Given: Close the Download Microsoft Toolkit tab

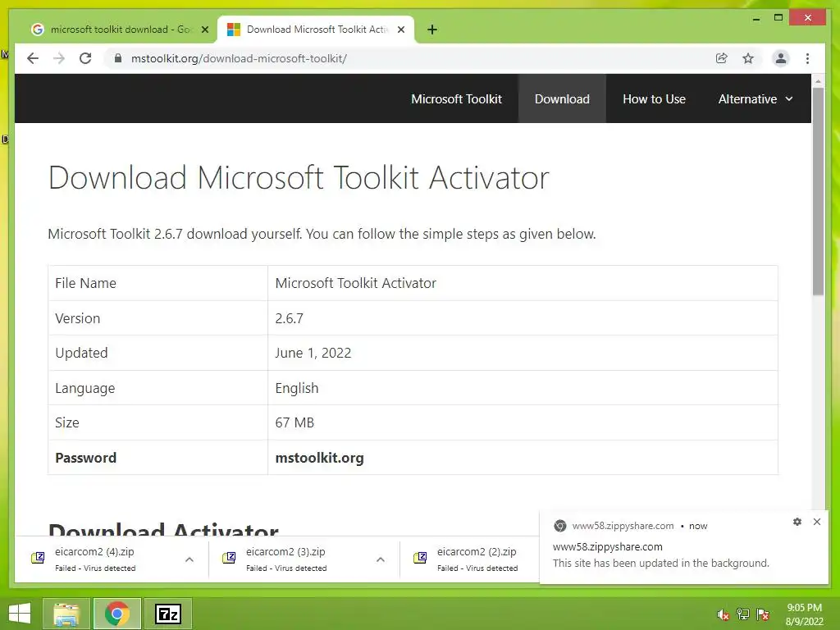Looking at the screenshot, I should pos(400,30).
